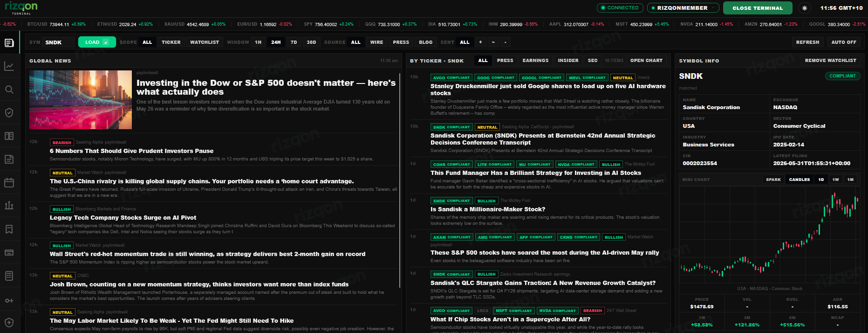Open the shield checkmark compliance icon
This screenshot has width=868, height=333.
9,113
